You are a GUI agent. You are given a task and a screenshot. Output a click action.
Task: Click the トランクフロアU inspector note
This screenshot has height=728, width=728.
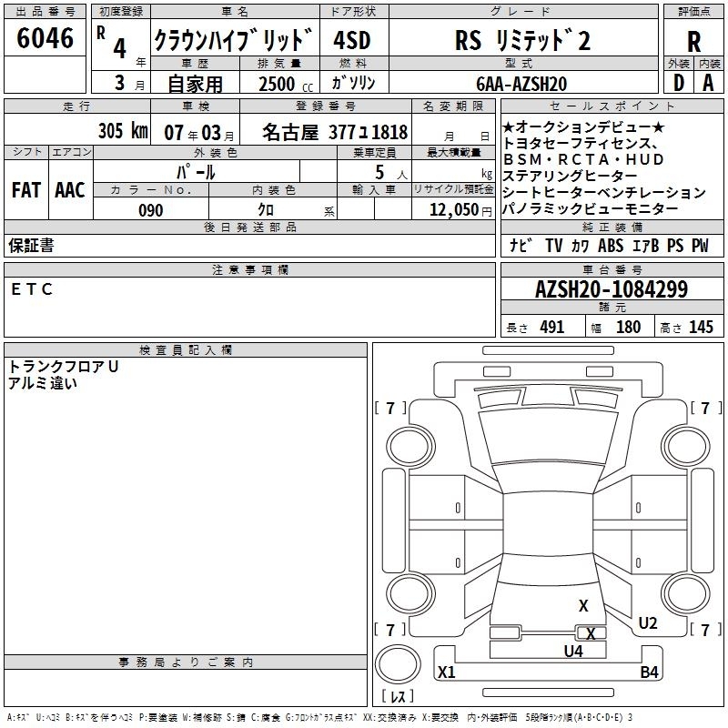(64, 366)
